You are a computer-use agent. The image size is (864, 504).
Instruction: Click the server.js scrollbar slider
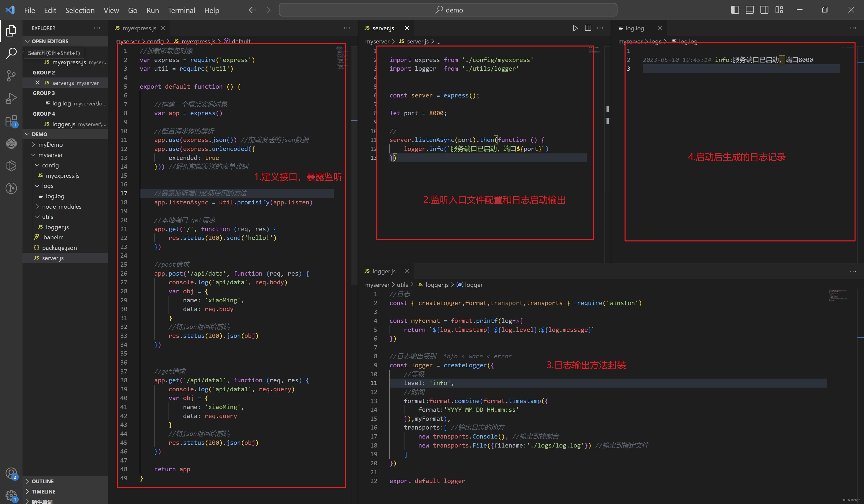pos(607,109)
